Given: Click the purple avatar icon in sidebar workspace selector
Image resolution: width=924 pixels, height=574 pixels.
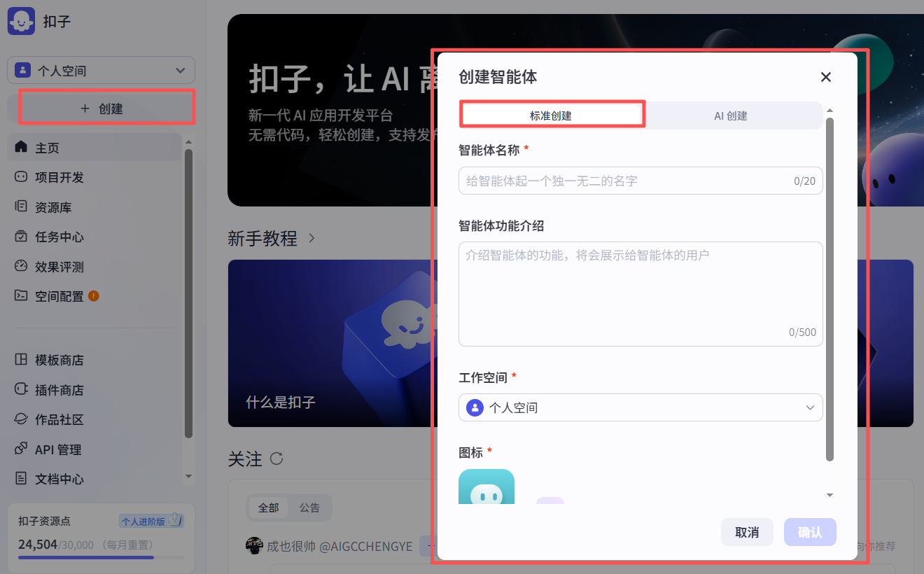Looking at the screenshot, I should pos(23,70).
